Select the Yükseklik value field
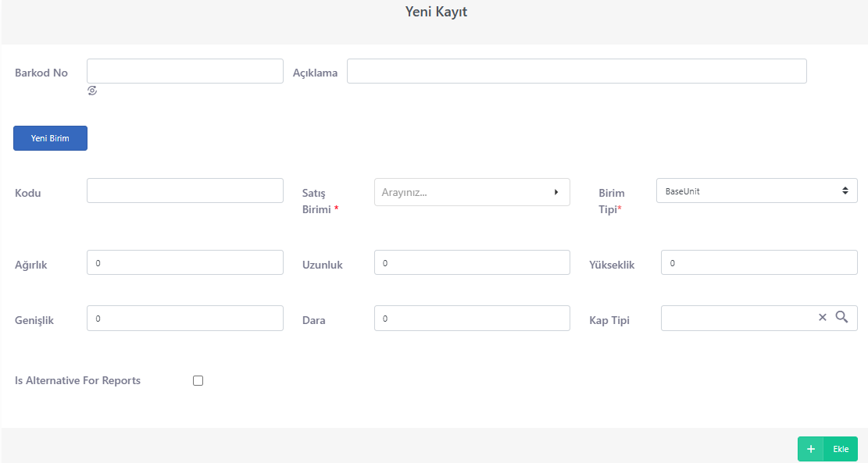 [759, 263]
